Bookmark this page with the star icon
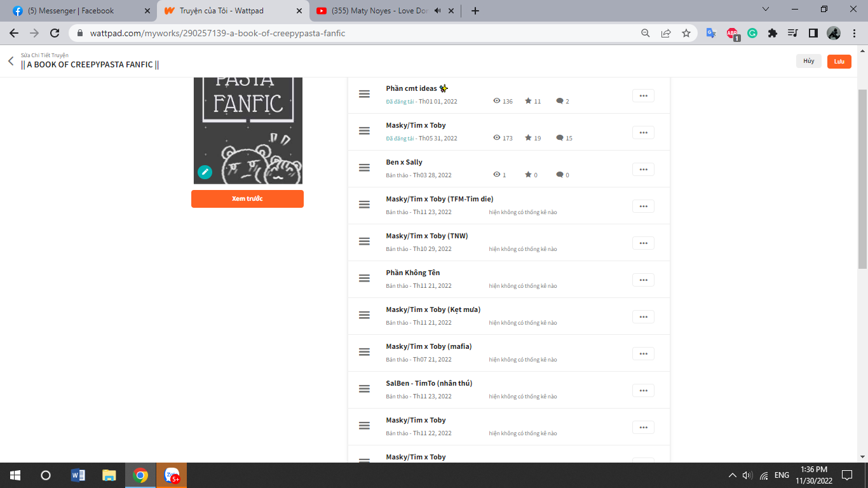 [686, 33]
